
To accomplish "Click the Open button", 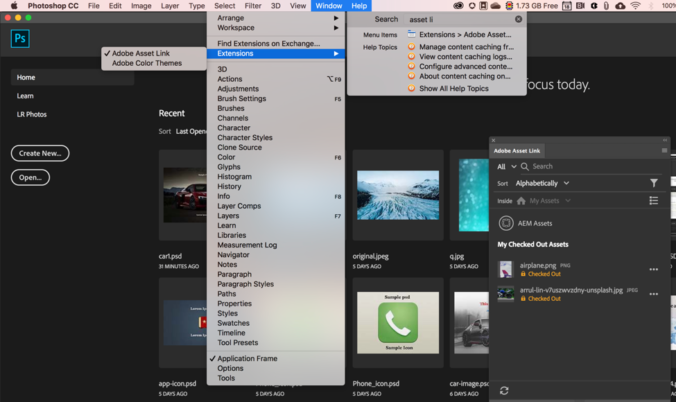I will [30, 177].
